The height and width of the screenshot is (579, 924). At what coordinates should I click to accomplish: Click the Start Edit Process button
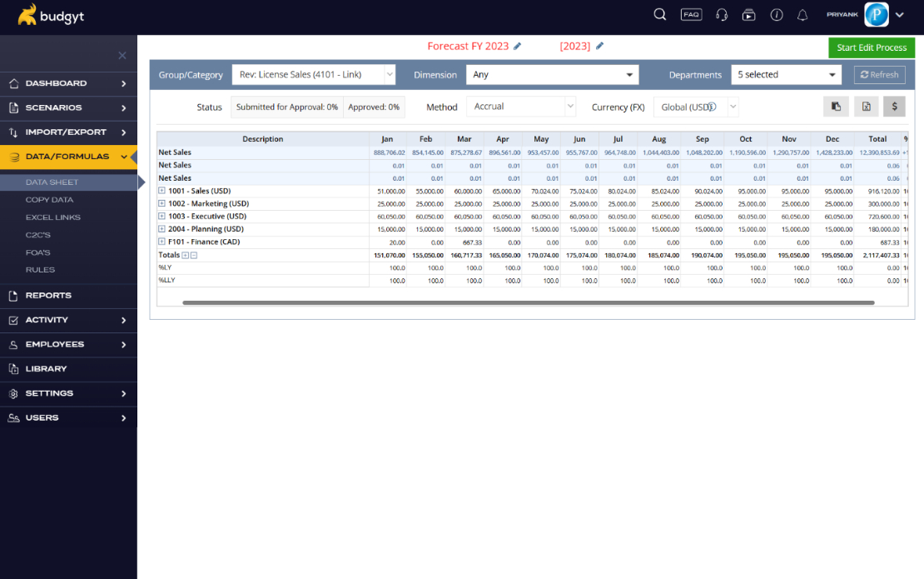click(x=872, y=47)
